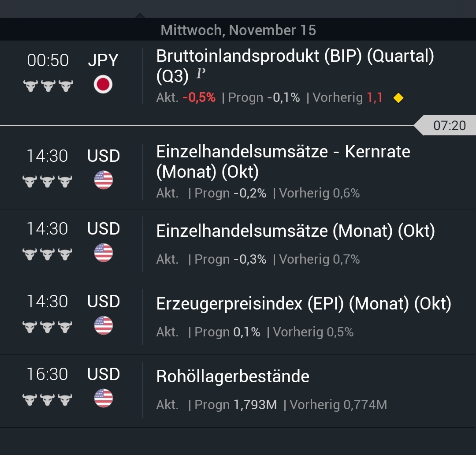Select the three-bull importance icons under 00:50
Viewport: 476px width, 455px height.
tap(48, 85)
